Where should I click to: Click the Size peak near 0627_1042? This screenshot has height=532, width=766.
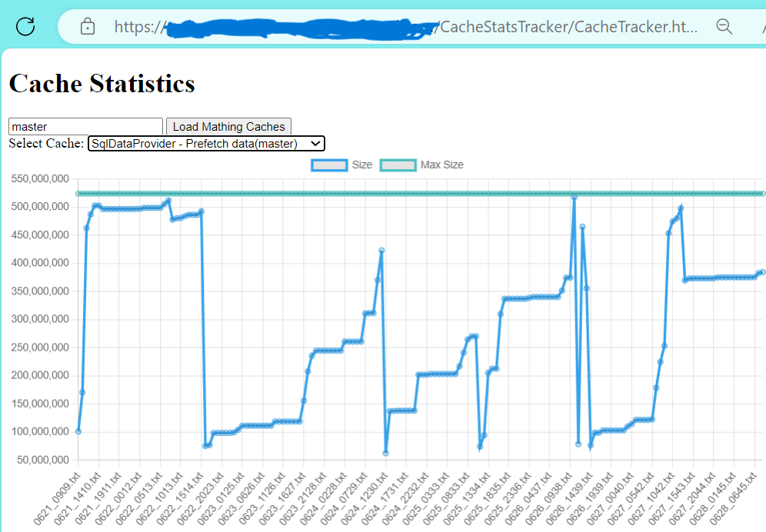click(x=681, y=208)
